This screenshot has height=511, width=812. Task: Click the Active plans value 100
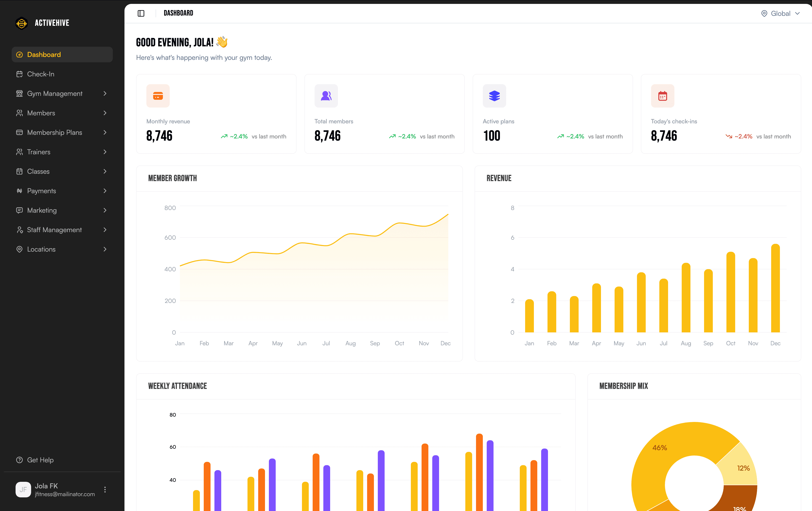pyautogui.click(x=492, y=136)
